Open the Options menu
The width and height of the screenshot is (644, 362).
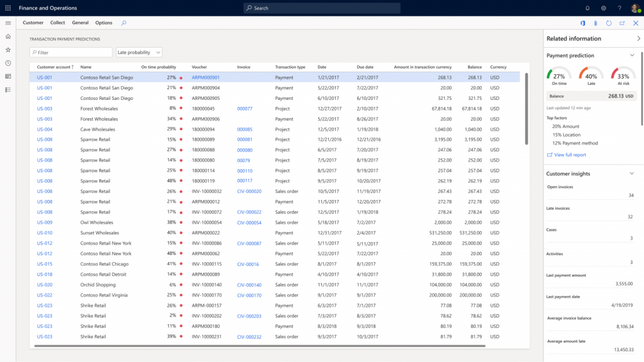pyautogui.click(x=104, y=23)
